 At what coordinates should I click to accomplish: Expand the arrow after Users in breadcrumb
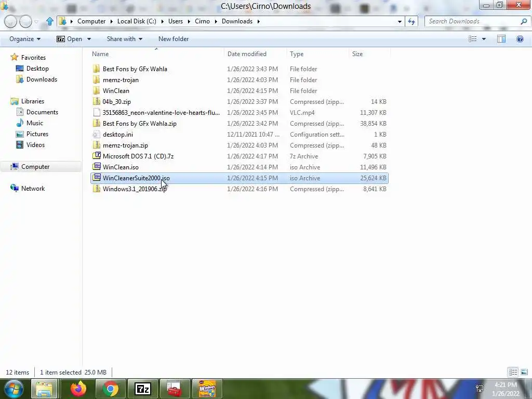189,21
